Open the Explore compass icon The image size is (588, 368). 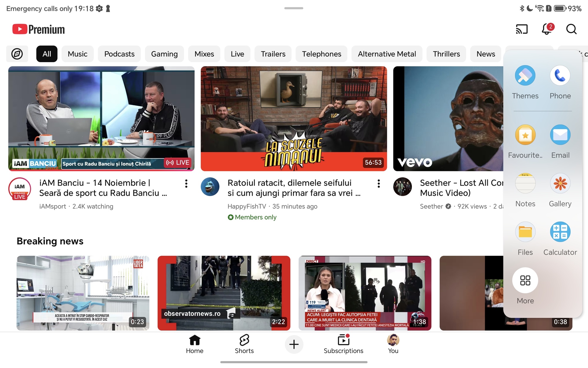17,54
